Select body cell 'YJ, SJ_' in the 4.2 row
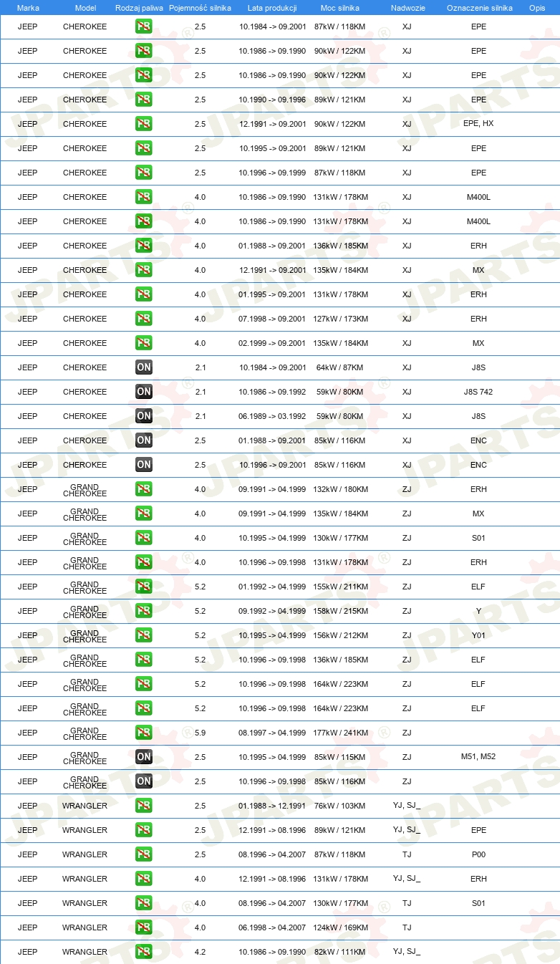 (x=407, y=952)
